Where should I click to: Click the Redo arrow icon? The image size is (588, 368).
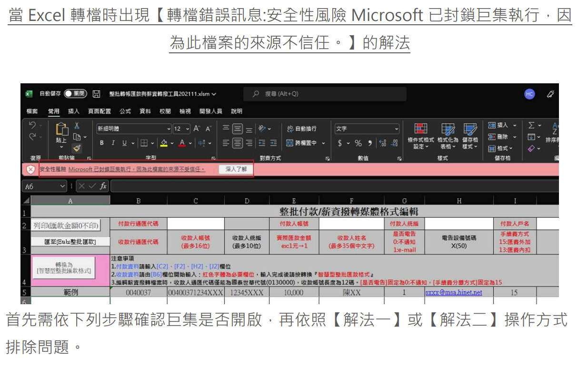coord(32,137)
